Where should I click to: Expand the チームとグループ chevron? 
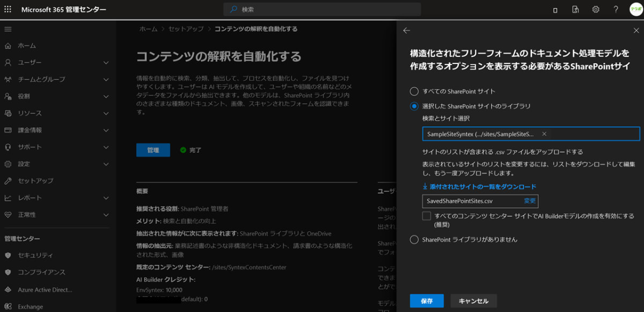click(x=106, y=79)
